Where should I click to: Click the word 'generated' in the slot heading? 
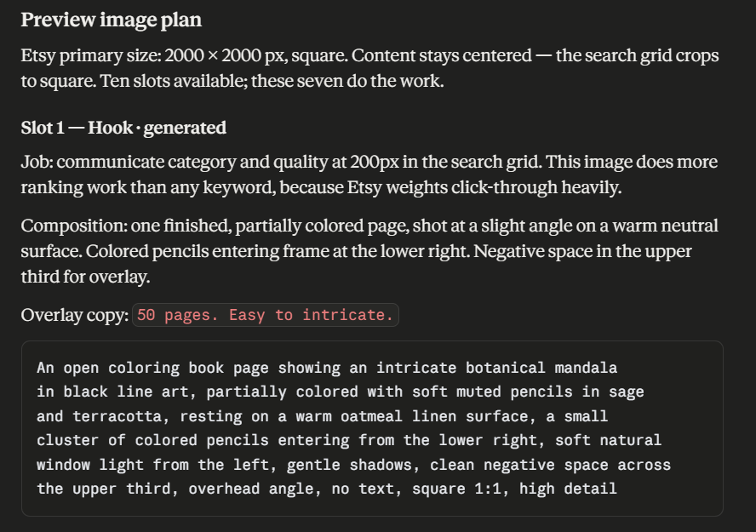(x=185, y=128)
